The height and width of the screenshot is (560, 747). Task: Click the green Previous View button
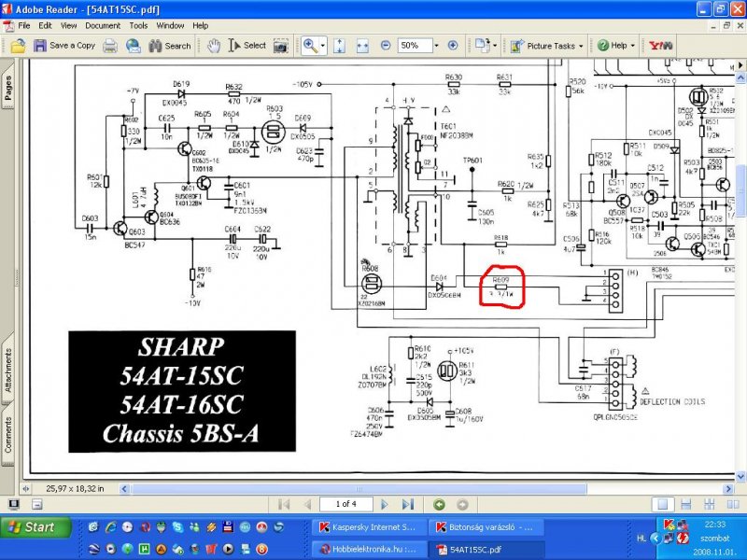click(x=439, y=504)
